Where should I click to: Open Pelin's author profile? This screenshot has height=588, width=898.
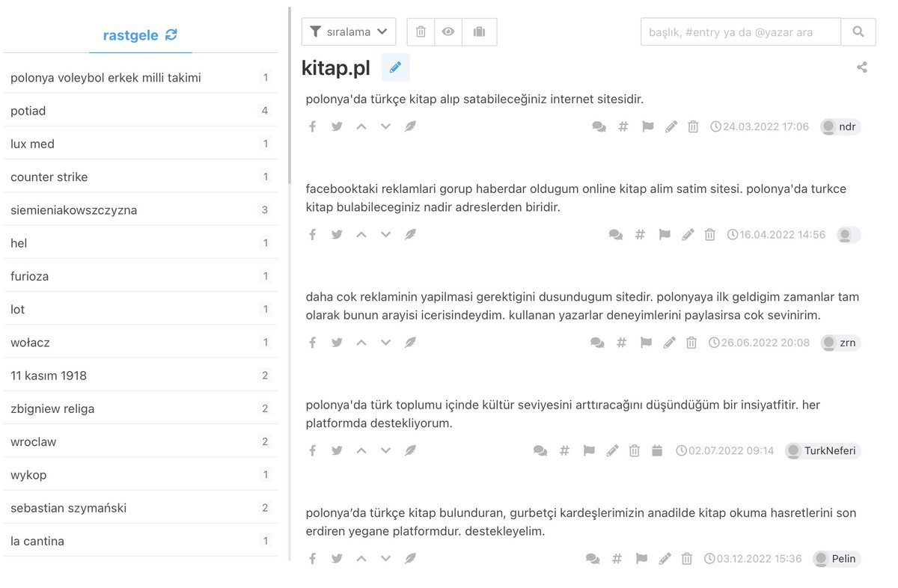(x=837, y=559)
